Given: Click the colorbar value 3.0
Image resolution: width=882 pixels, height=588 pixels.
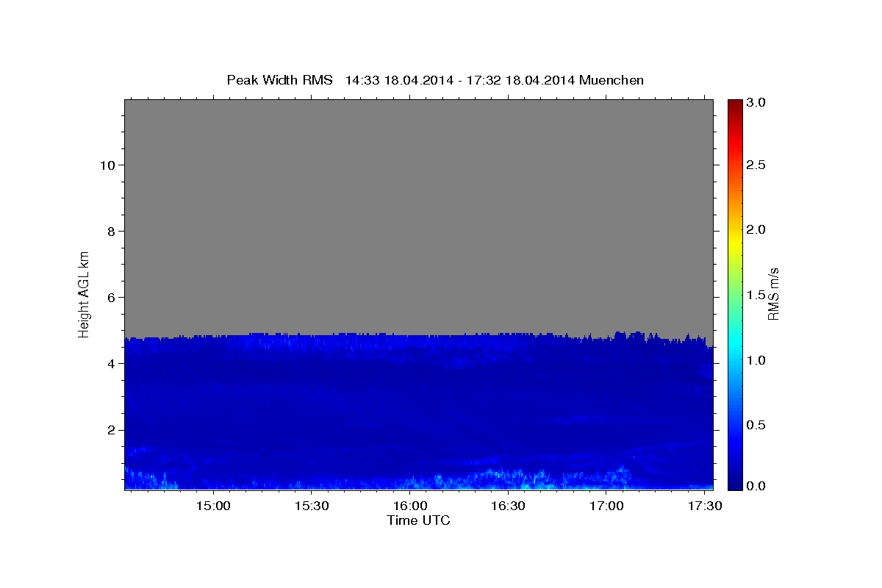Looking at the screenshot, I should [757, 102].
